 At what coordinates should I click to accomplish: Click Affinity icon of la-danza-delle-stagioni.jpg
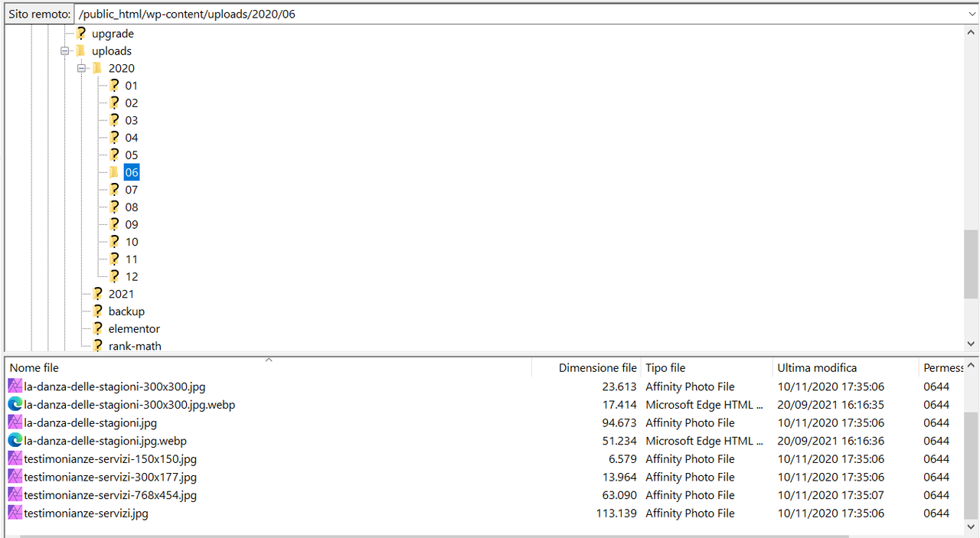point(15,422)
